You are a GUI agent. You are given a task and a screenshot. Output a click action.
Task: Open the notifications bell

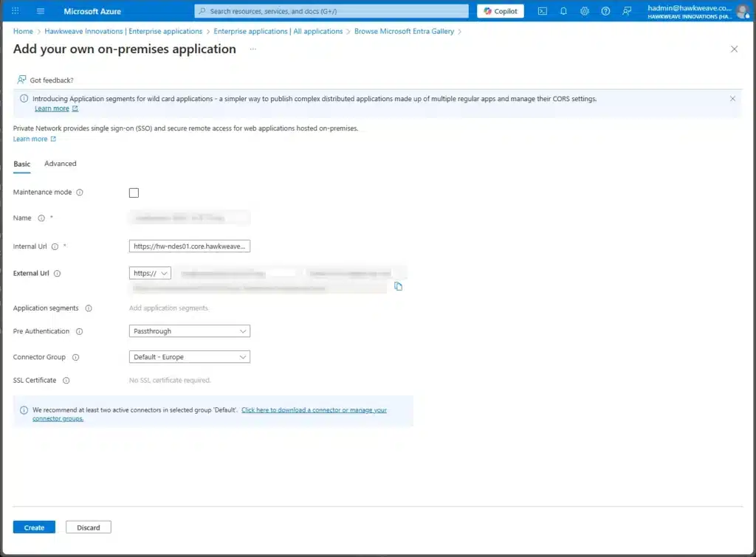click(x=564, y=11)
